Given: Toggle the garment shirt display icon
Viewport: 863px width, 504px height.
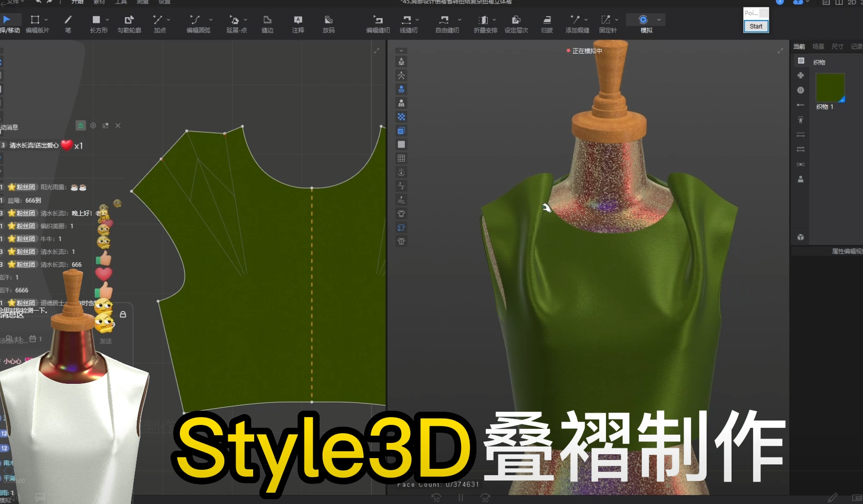Looking at the screenshot, I should (x=401, y=214).
